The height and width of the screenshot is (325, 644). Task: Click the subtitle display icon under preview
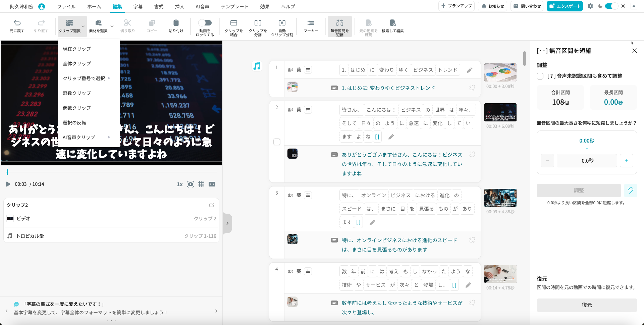(212, 184)
